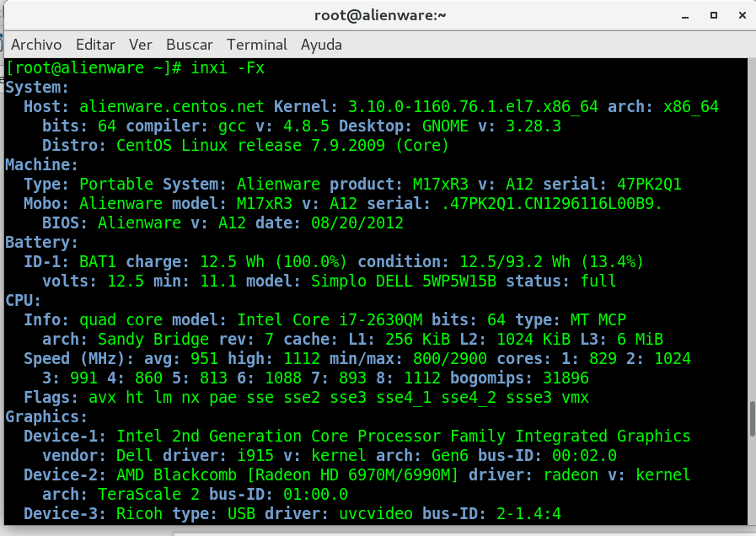
Task: Click the System: section heading
Action: pos(37,88)
